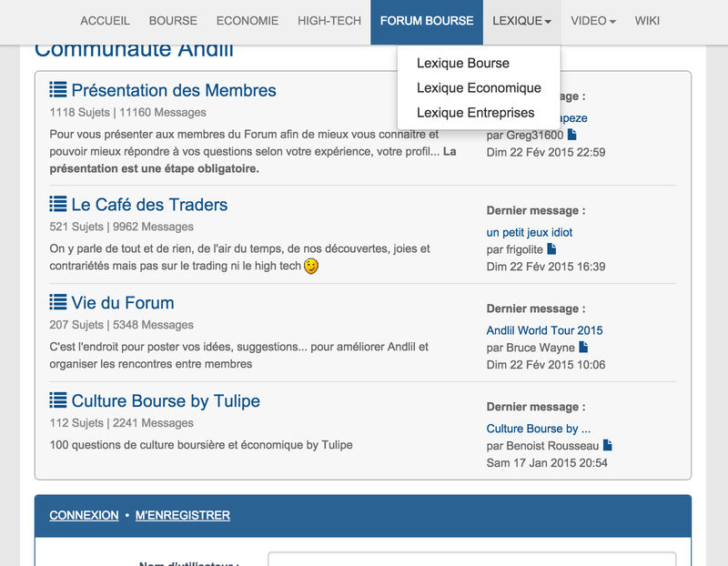
Task: Open the 'un petit jeux idiot' topic
Action: (x=530, y=232)
